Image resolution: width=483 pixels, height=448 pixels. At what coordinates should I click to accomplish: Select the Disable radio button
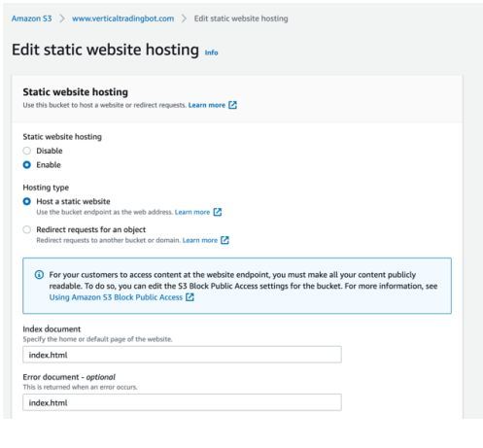pyautogui.click(x=27, y=151)
